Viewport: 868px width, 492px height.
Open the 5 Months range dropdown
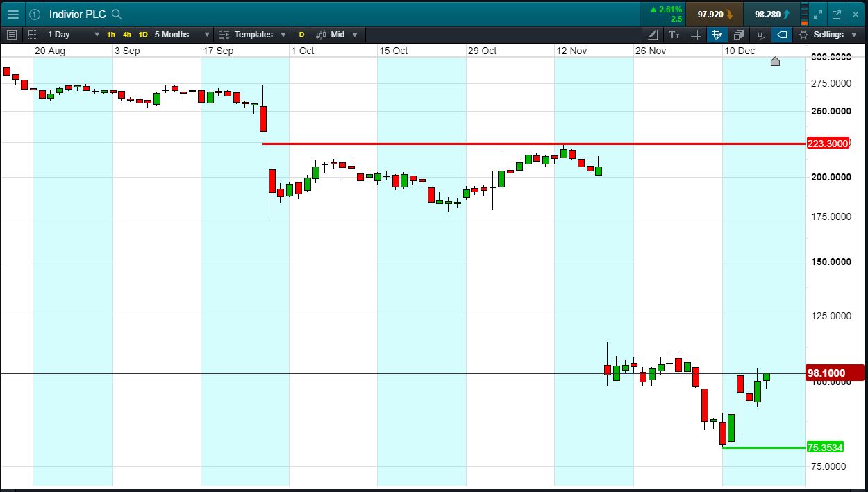(182, 34)
